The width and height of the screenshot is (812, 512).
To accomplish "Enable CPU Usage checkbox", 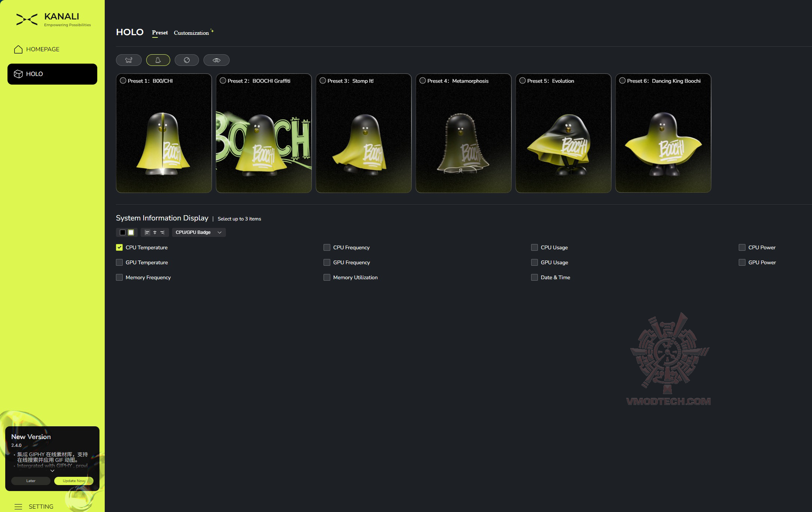I will pyautogui.click(x=534, y=247).
